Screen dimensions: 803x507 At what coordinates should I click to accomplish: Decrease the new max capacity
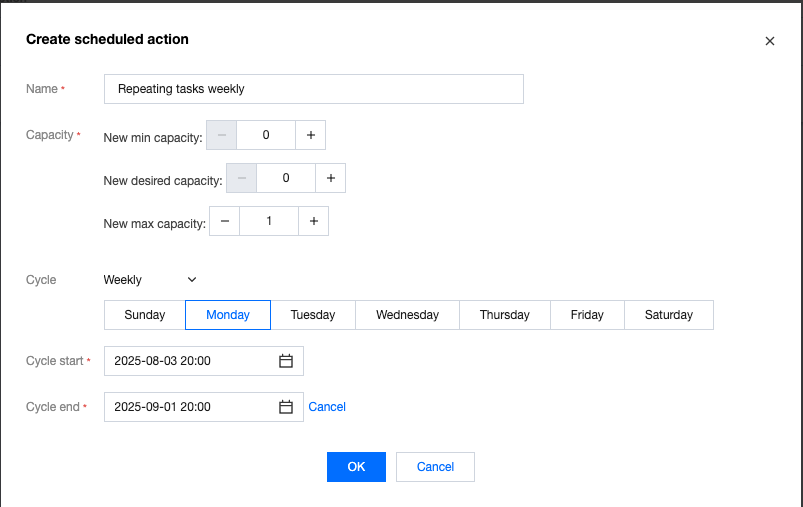pos(224,221)
